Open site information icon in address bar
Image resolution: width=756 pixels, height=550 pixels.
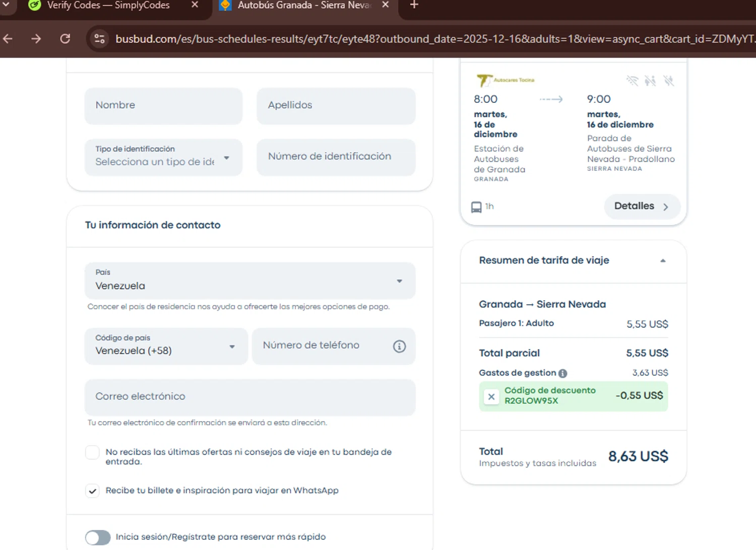(100, 39)
